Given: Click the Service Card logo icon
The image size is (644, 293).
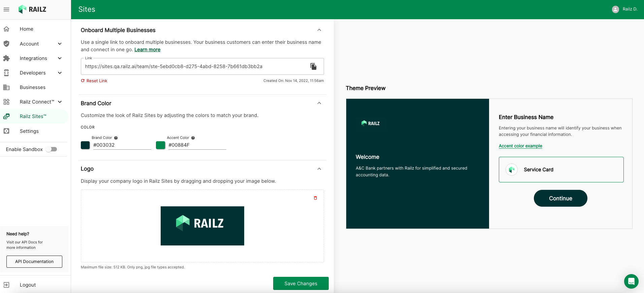Looking at the screenshot, I should (512, 170).
